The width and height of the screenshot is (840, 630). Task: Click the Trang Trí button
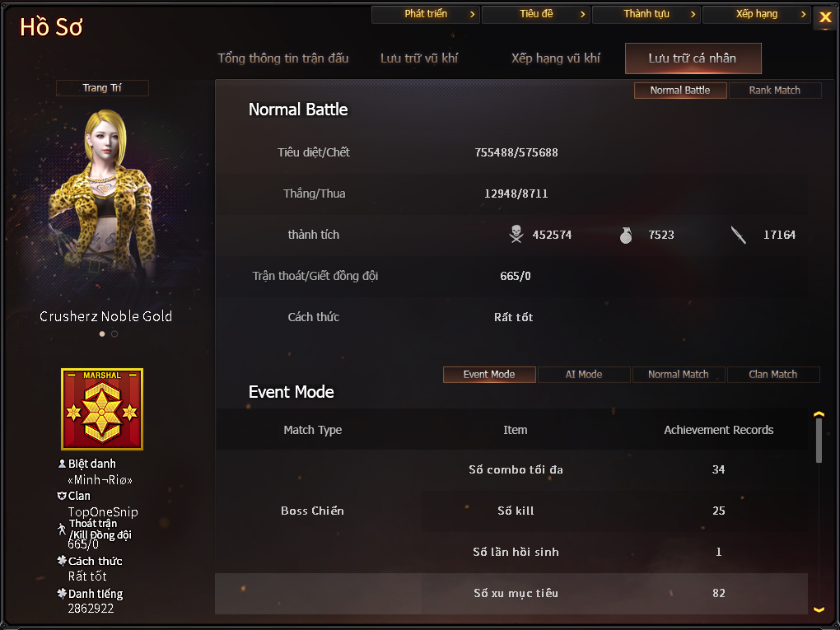point(102,88)
